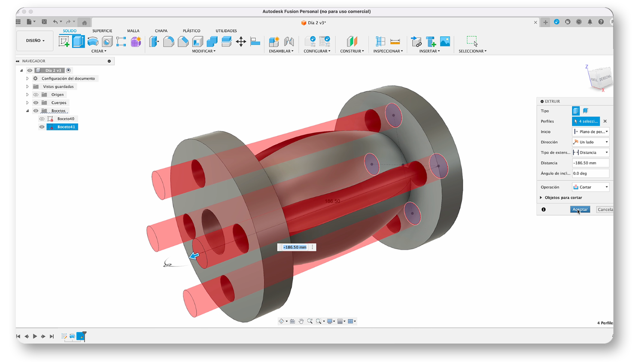Image resolution: width=644 pixels, height=362 pixels.
Task: Open the Change Parameters icon
Action: point(310,41)
